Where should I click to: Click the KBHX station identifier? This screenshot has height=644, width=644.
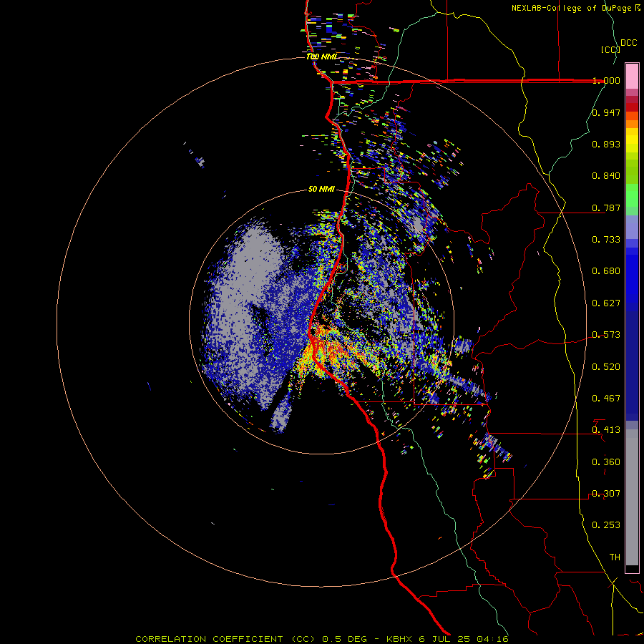click(x=400, y=639)
